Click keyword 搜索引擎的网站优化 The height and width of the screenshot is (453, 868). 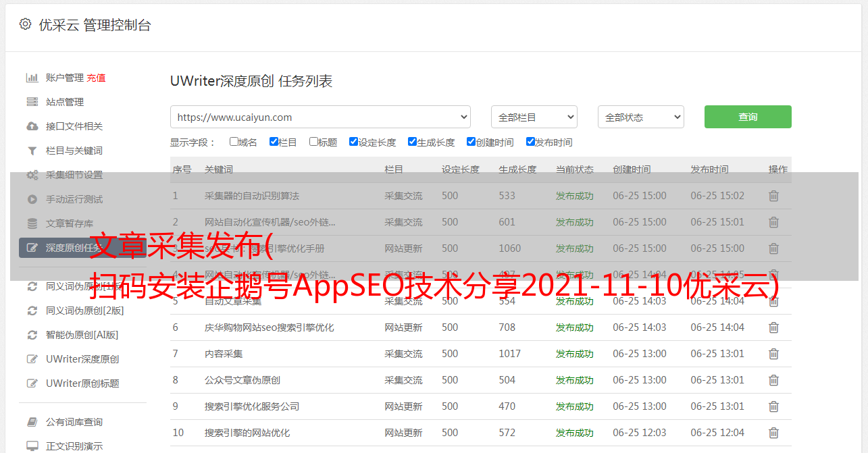coord(247,433)
